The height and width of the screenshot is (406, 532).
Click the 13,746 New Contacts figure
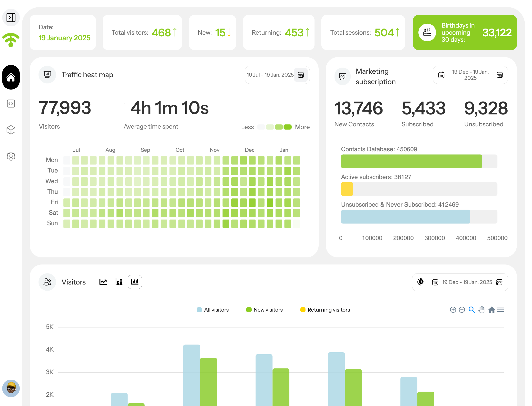pos(358,108)
